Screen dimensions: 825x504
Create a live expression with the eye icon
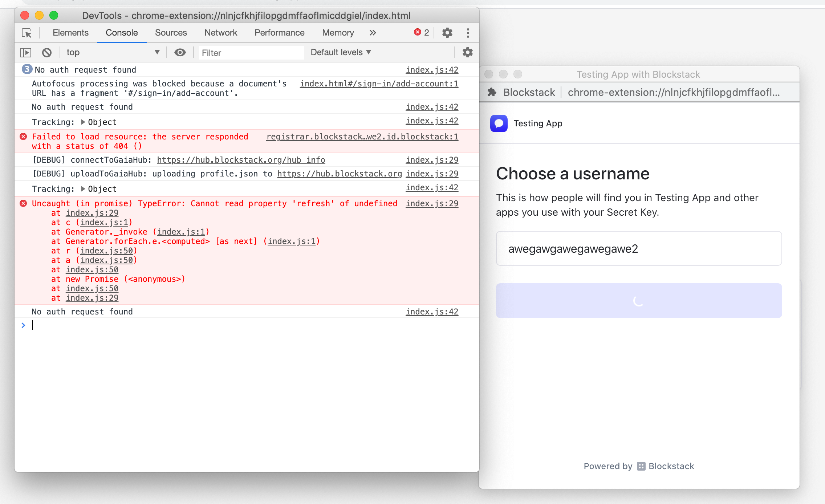point(180,53)
